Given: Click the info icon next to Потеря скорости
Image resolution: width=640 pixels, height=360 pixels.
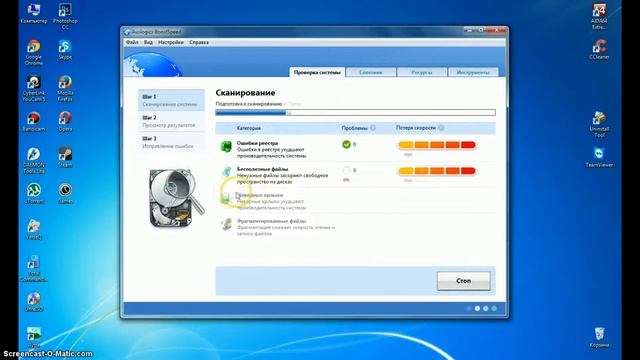Looking at the screenshot, I should [x=441, y=128].
